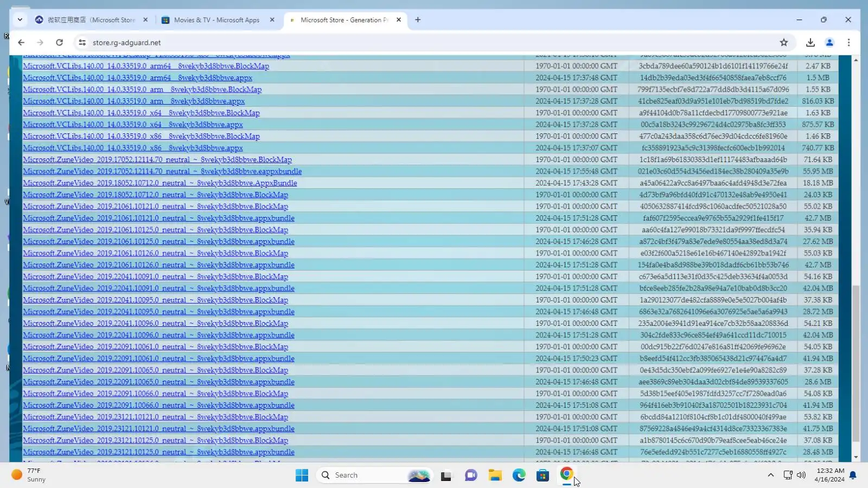This screenshot has height=488, width=868.
Task: Select the file size 28.72 MB
Action: tap(818, 312)
